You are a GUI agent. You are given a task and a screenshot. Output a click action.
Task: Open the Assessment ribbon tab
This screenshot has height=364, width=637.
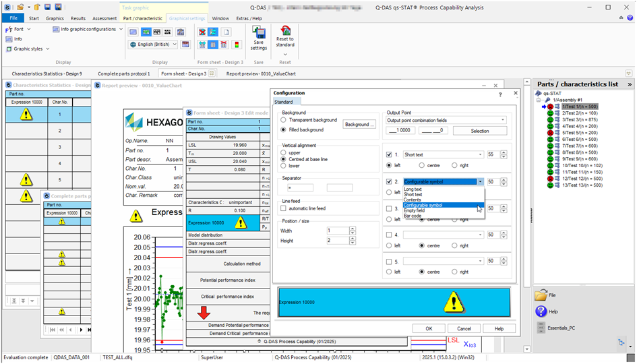coord(104,18)
